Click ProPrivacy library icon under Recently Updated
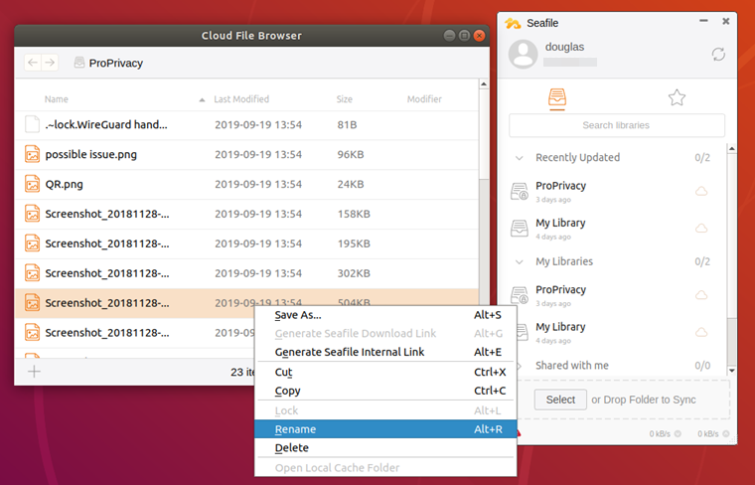755x485 pixels. pos(520,192)
